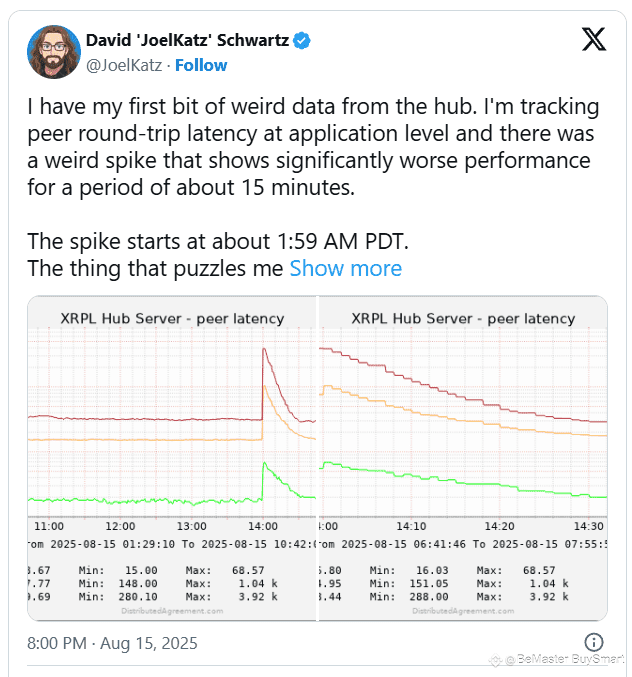Open the @JoelKatz handle link
The image size is (632, 677).
[x=126, y=65]
